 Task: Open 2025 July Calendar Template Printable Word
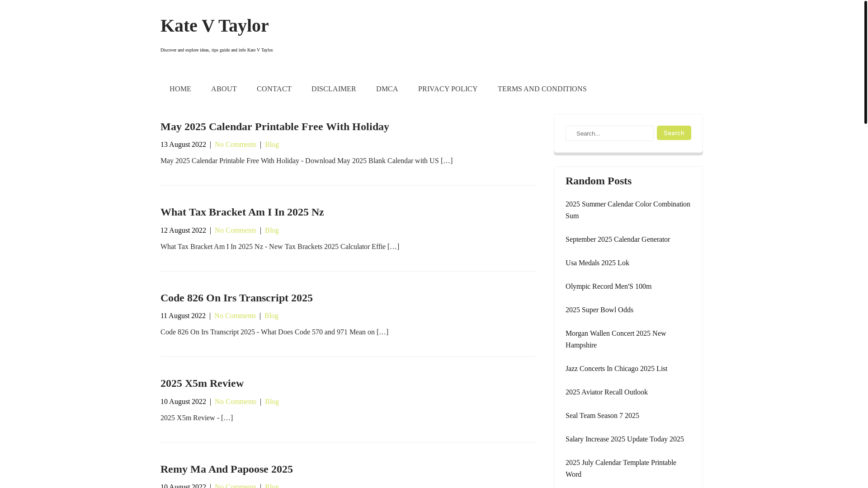[621, 469]
